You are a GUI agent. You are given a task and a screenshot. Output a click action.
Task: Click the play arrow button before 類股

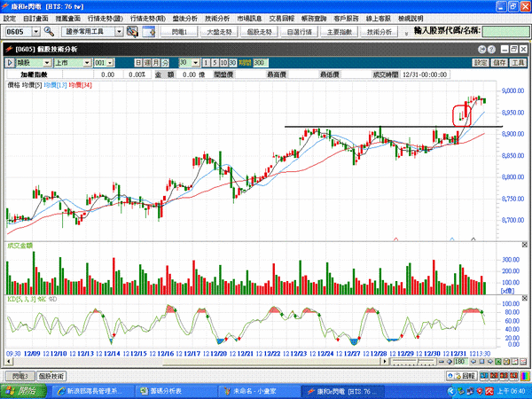[x=10, y=63]
